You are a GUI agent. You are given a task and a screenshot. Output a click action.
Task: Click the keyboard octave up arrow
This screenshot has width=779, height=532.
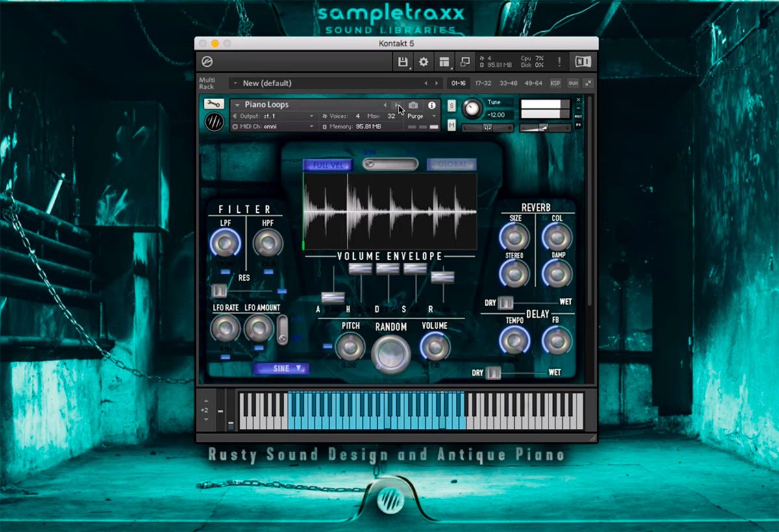point(206,401)
